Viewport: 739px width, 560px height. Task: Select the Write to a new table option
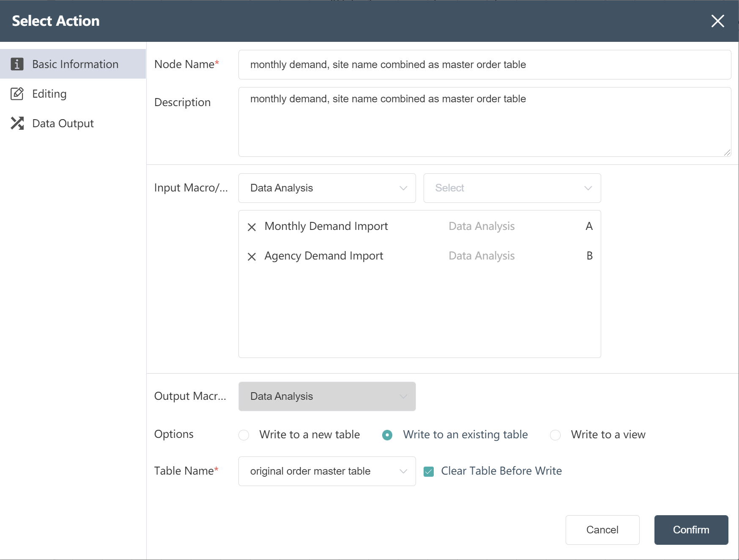click(x=244, y=435)
